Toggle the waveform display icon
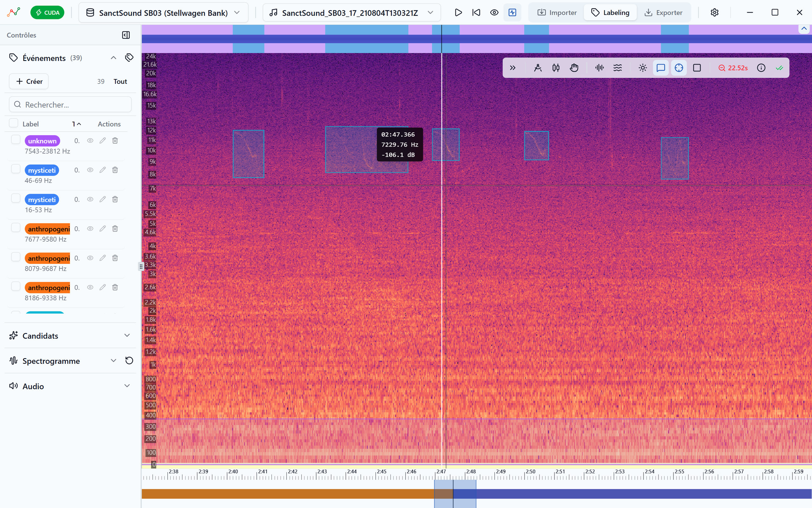The height and width of the screenshot is (508, 812). pos(599,68)
